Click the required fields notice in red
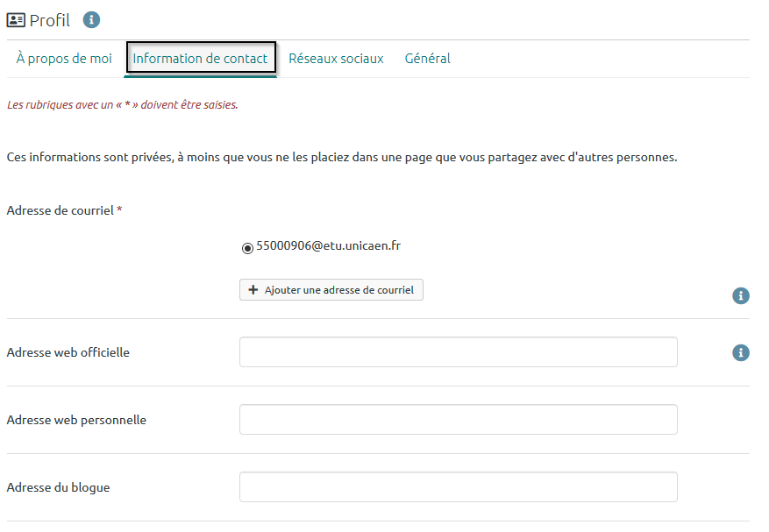 [x=122, y=105]
